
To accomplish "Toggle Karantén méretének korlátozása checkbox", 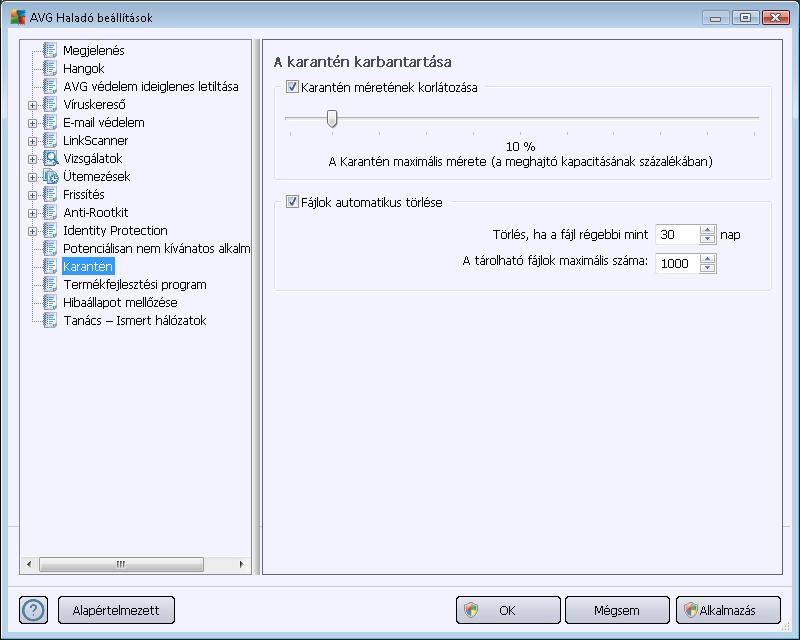I will [292, 87].
